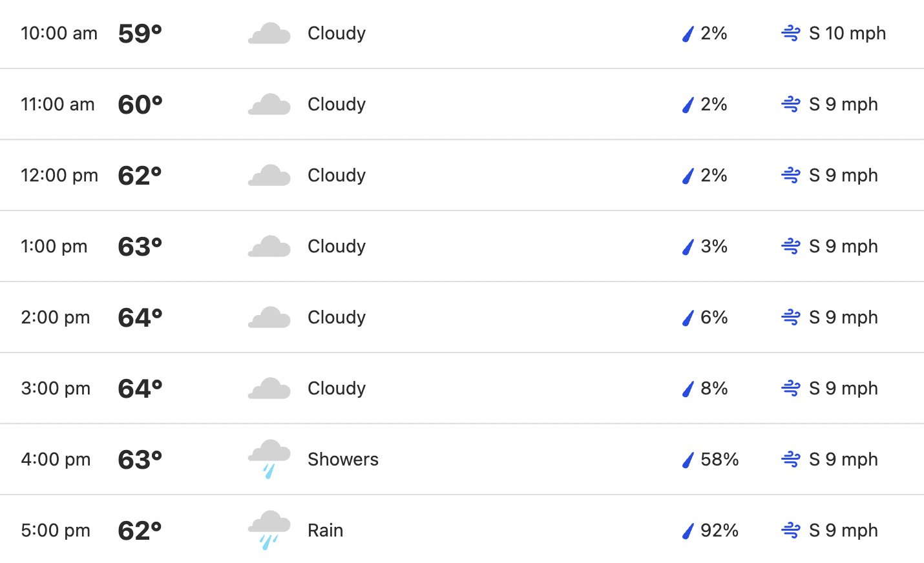Click the 8% precipitation value
This screenshot has width=924, height=563.
pos(714,388)
